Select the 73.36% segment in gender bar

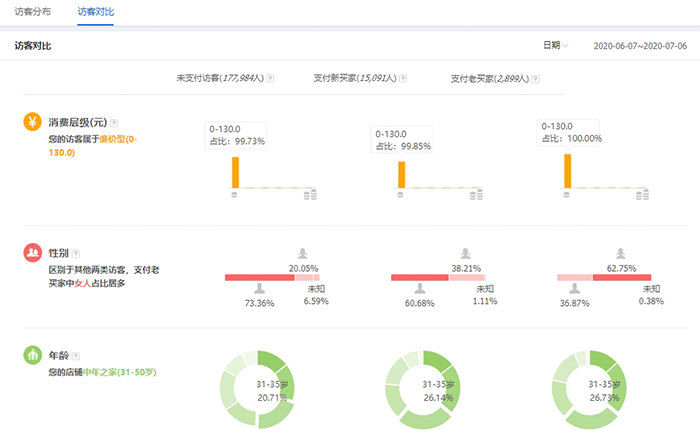(x=259, y=277)
